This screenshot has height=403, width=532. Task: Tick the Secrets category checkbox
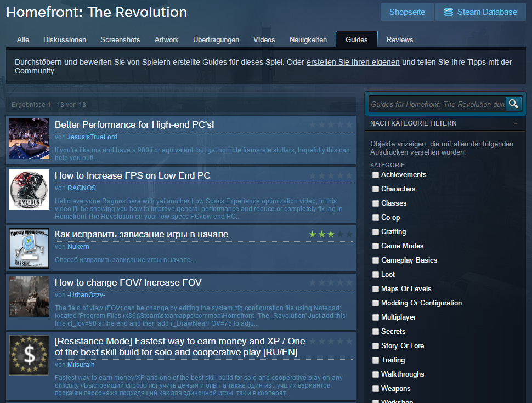point(376,332)
